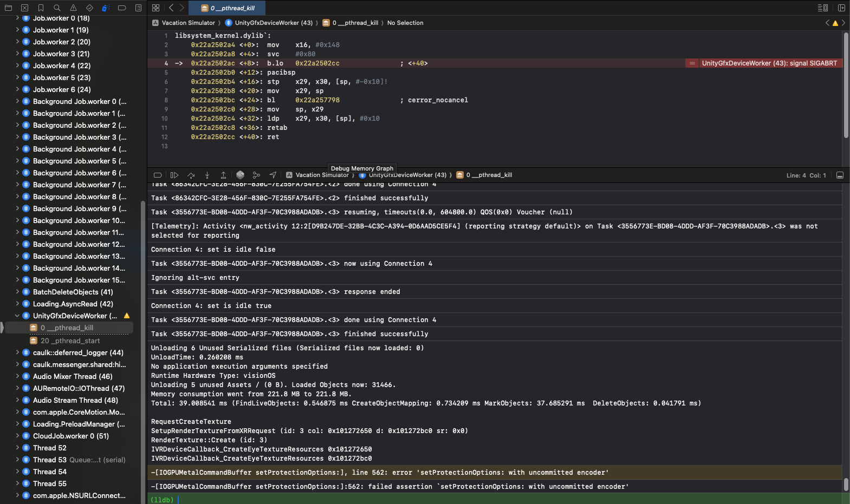The image size is (850, 504).
Task: Click Vacation Simulator in the jump bar
Action: [x=188, y=23]
